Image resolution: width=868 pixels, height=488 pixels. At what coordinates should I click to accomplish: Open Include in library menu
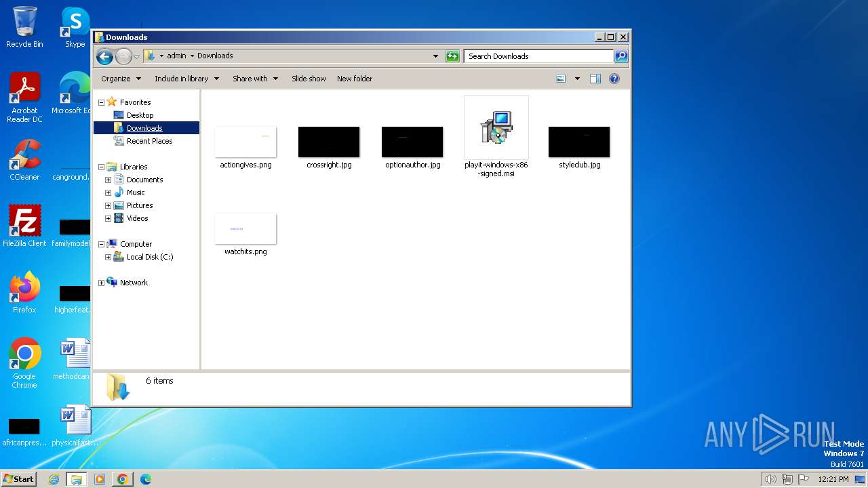coord(186,79)
